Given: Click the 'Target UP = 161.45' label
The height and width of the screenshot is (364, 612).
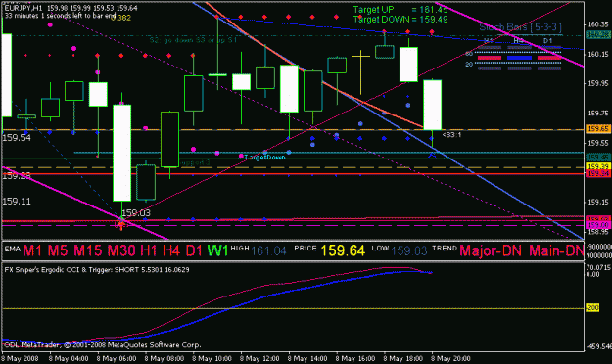Looking at the screenshot, I should pos(400,10).
